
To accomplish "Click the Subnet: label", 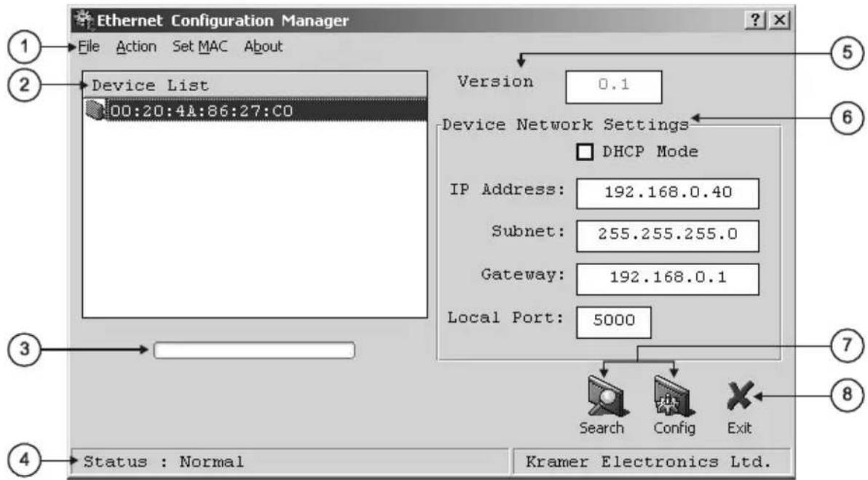I will (529, 232).
